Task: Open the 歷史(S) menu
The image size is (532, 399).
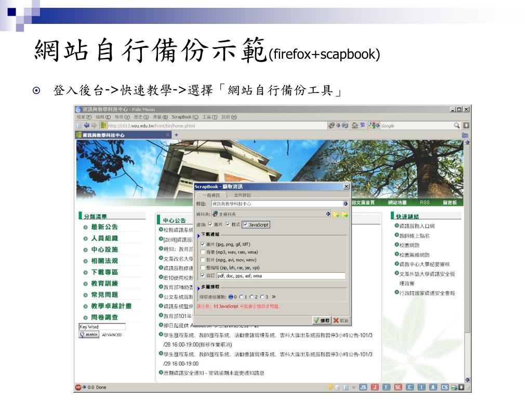Action: click(x=141, y=117)
